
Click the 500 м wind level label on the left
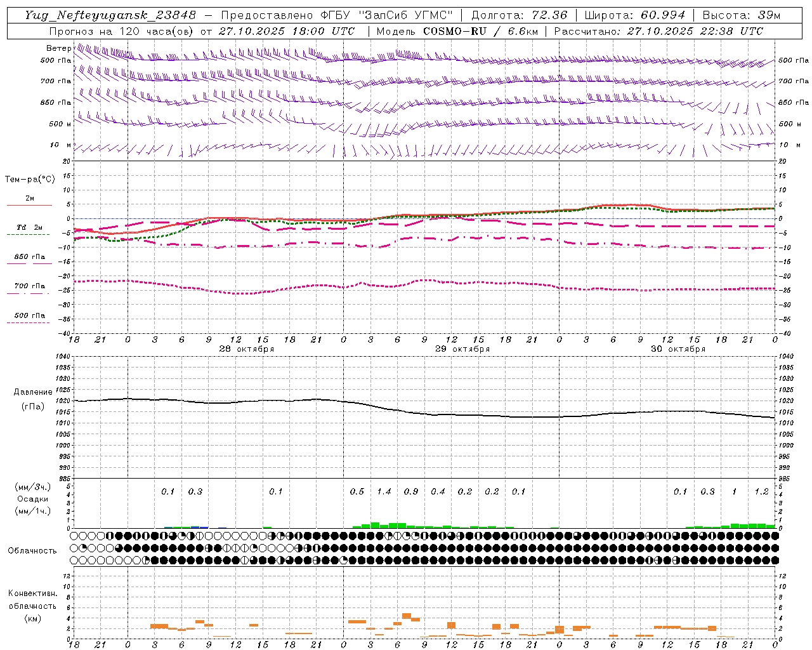(60, 124)
